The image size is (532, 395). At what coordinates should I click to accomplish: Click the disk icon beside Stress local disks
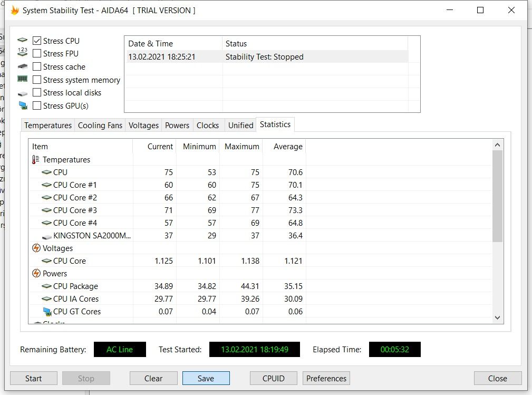pyautogui.click(x=22, y=93)
